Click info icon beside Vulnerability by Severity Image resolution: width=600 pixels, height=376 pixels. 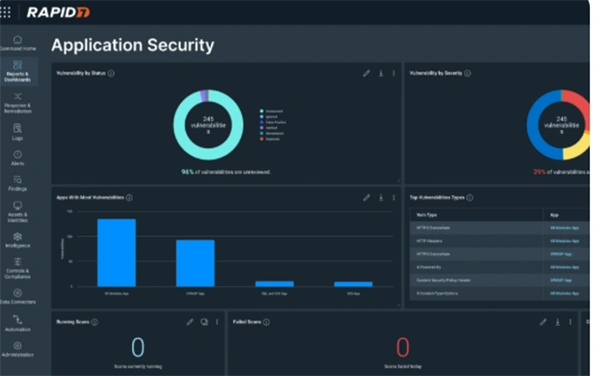(x=468, y=73)
